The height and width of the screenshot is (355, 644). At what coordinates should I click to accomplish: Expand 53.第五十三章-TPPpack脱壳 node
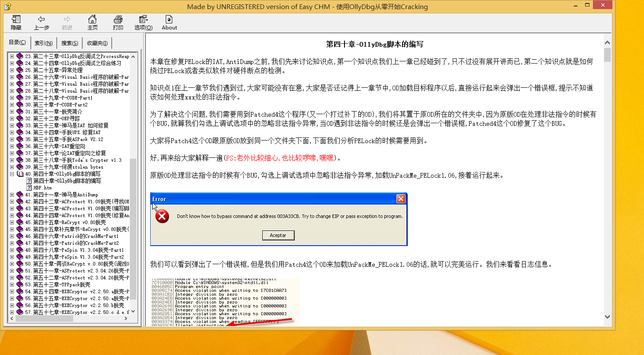[12, 285]
